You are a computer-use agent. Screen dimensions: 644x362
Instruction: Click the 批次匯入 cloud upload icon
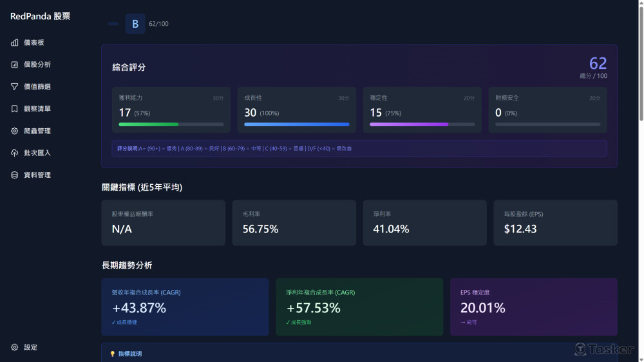[14, 153]
